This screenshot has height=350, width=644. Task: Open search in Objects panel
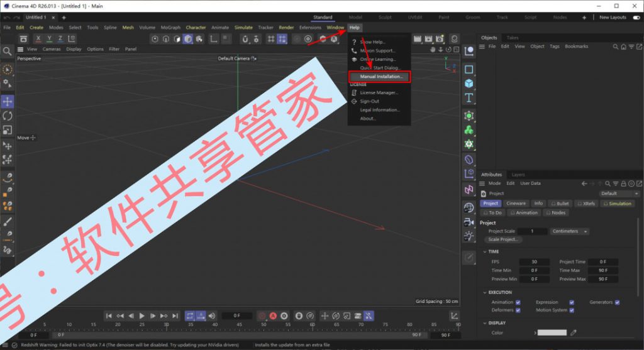(615, 46)
